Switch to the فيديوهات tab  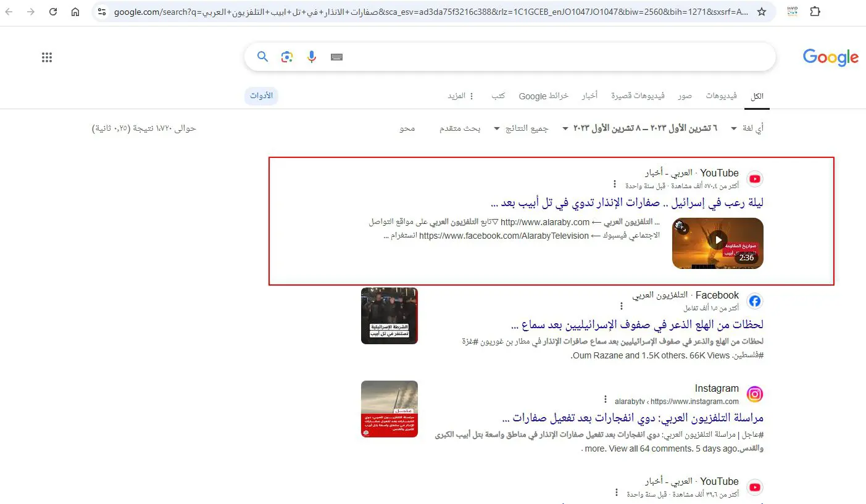721,96
